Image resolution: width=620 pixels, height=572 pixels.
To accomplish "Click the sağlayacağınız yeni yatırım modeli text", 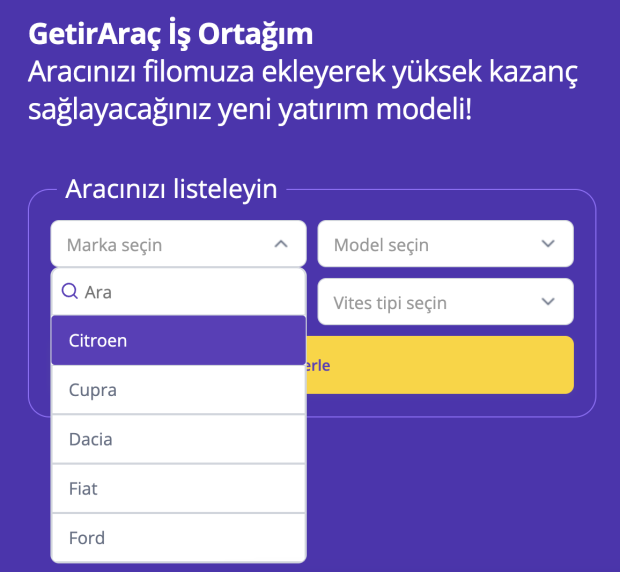I will (x=250, y=109).
